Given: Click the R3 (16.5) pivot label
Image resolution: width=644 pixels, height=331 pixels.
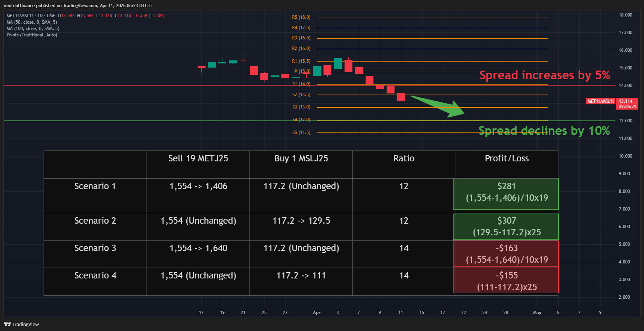Looking at the screenshot, I should click(x=301, y=38).
